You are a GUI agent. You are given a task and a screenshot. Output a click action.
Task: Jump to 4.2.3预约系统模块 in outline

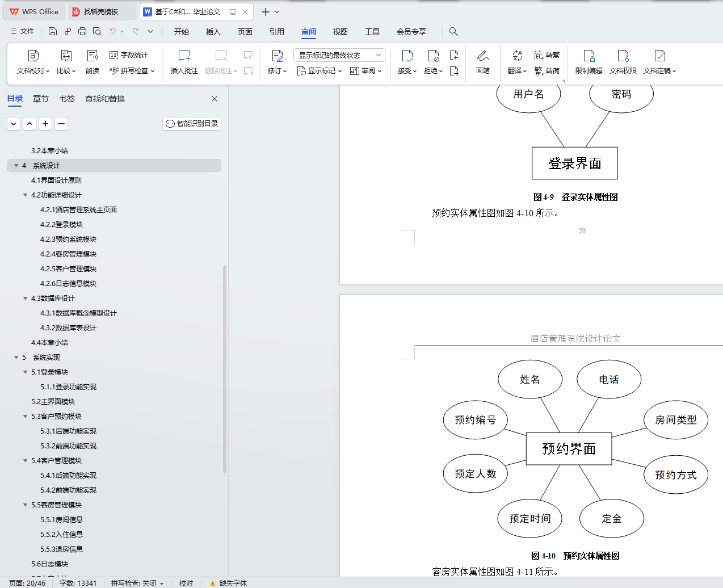pyautogui.click(x=68, y=240)
